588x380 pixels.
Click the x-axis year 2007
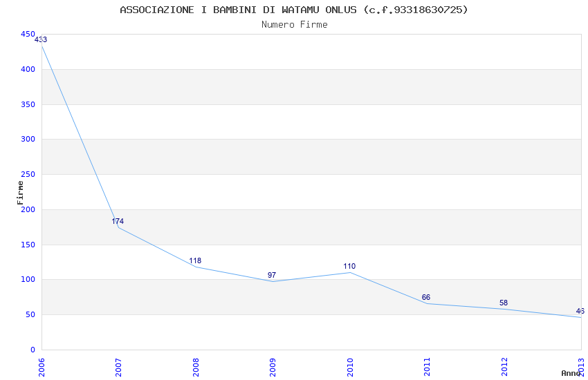[x=119, y=368]
